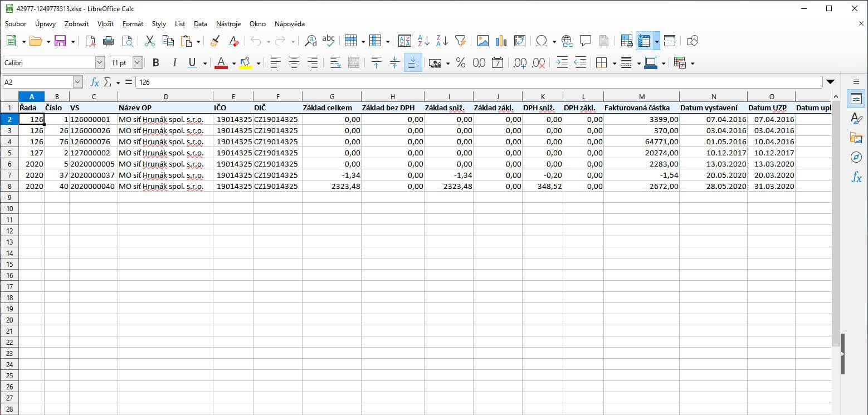This screenshot has height=415, width=868.
Task: Toggle Italic formatting
Action: (x=174, y=63)
